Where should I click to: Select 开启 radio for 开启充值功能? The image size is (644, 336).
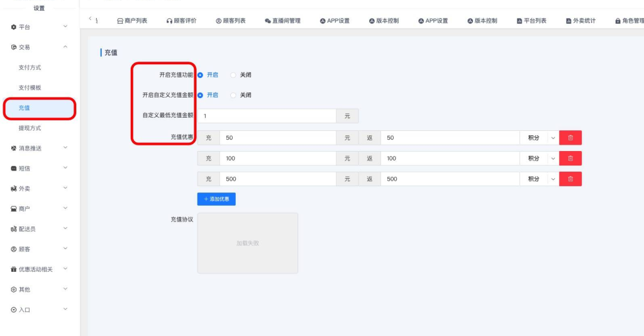tap(201, 75)
